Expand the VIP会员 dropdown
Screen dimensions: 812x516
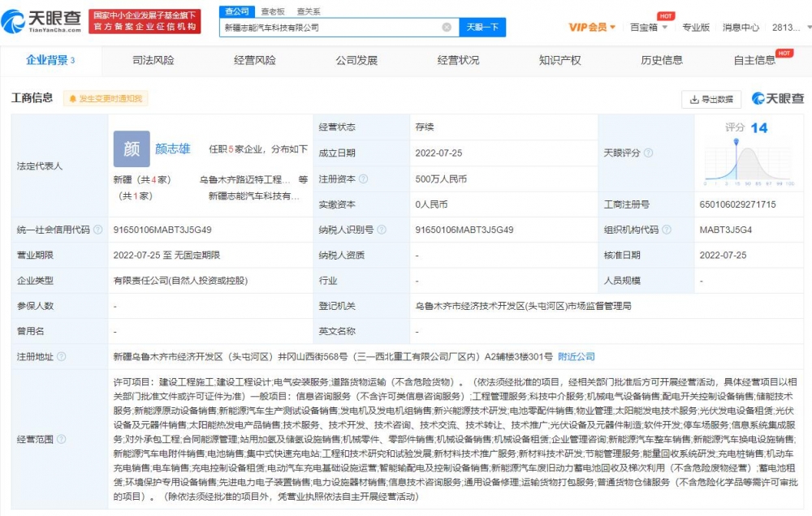(x=592, y=28)
